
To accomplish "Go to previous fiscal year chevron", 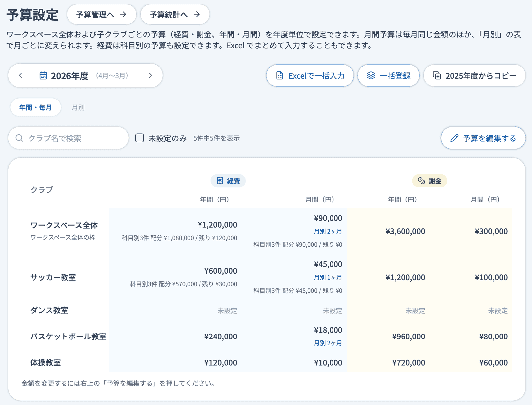I will click(x=21, y=76).
